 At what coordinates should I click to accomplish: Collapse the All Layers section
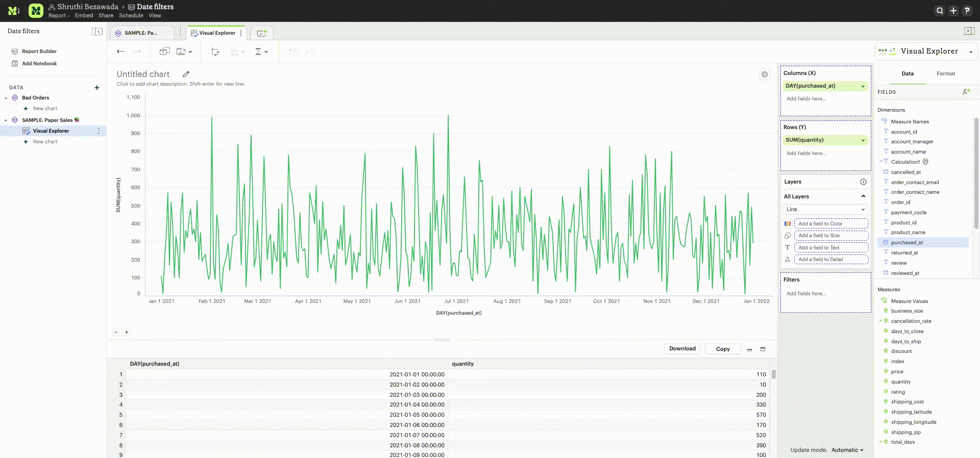(863, 196)
